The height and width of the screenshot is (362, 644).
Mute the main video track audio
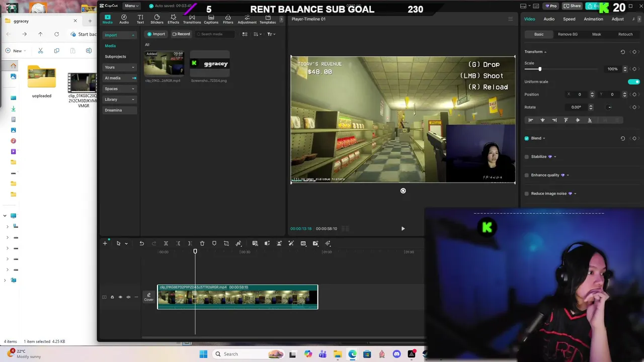click(128, 297)
